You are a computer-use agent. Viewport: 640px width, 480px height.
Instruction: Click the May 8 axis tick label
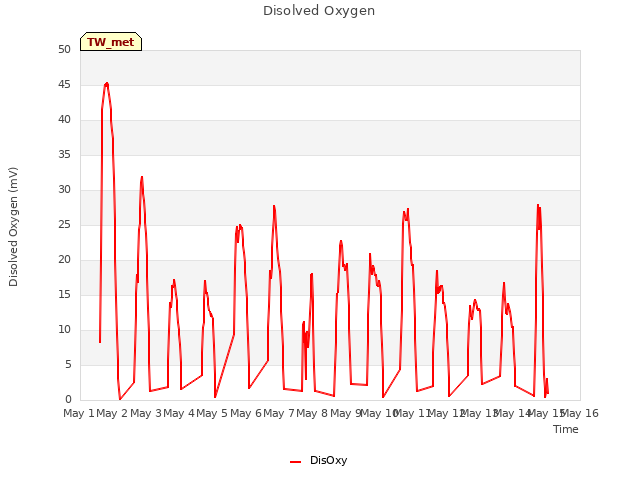tap(312, 413)
